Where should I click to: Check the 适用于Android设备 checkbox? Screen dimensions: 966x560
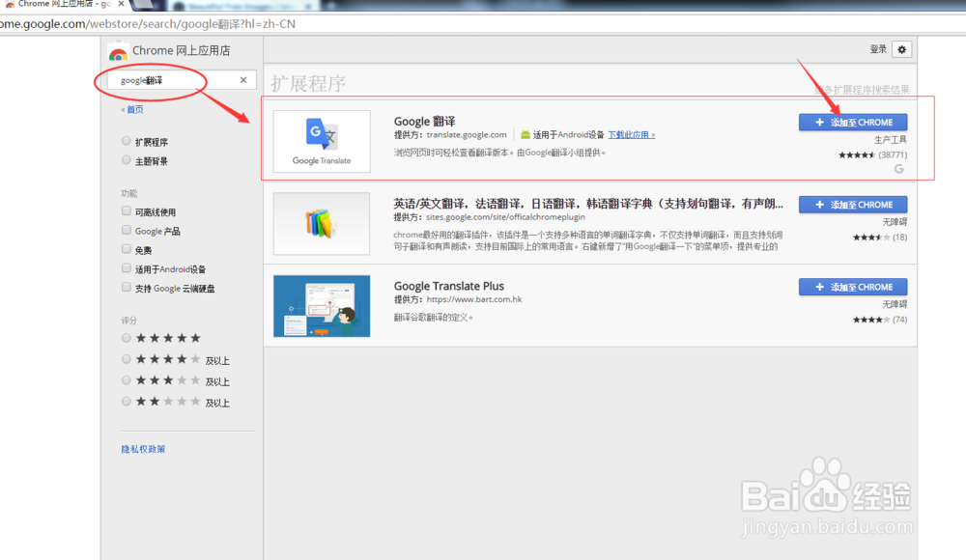[127, 268]
